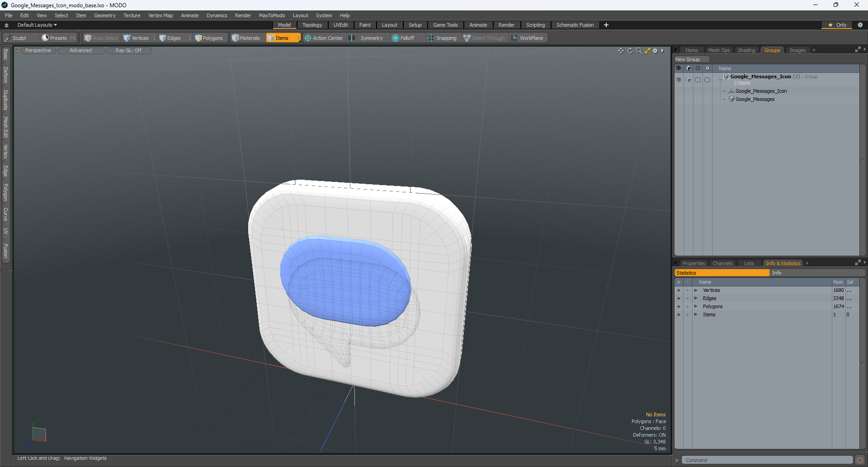Open the WorkPlane options

point(528,38)
